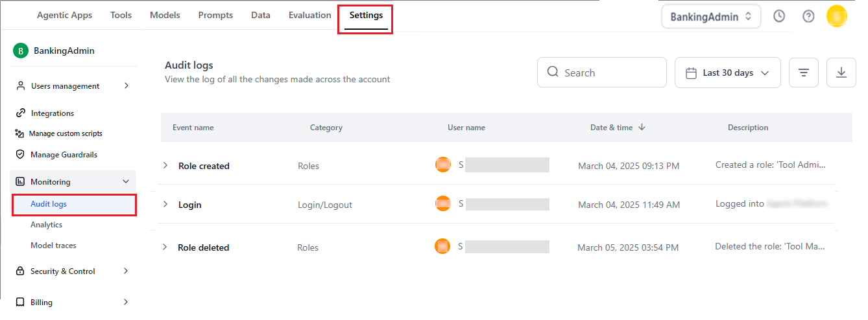Go to the Evaluation tab

(309, 15)
